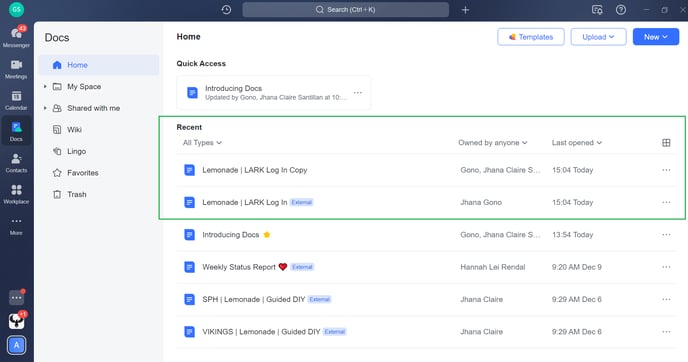Click the 9:20 AM Dec 9 timestamp
688x362 pixels.
[577, 267]
